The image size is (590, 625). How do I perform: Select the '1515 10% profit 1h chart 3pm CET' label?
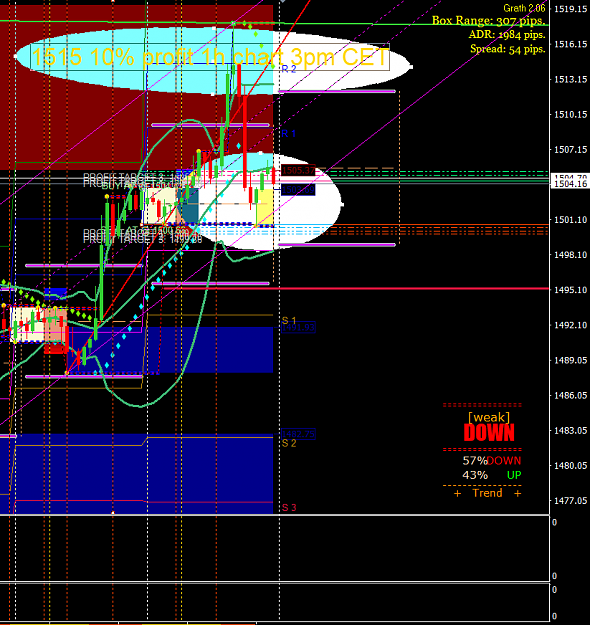pyautogui.click(x=209, y=57)
